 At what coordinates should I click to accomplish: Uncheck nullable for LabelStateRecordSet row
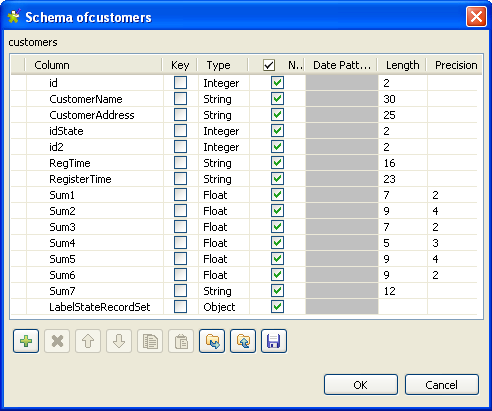(x=277, y=307)
